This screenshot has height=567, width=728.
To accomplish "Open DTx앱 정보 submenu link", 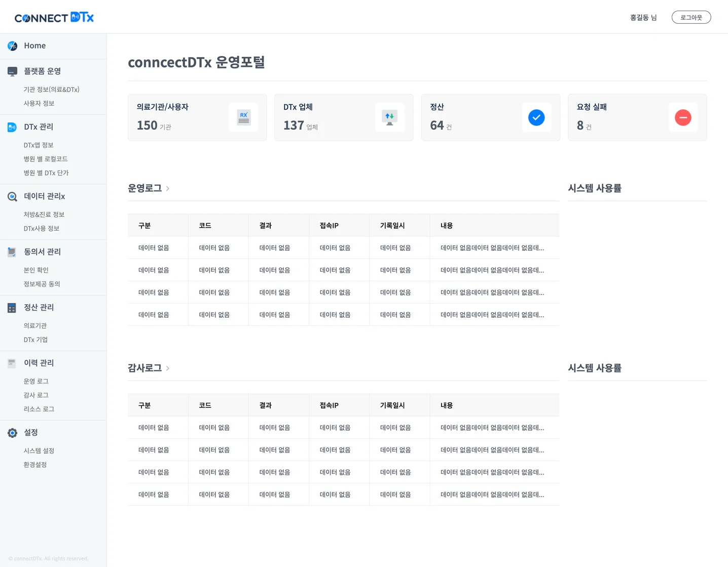I will 38,145.
